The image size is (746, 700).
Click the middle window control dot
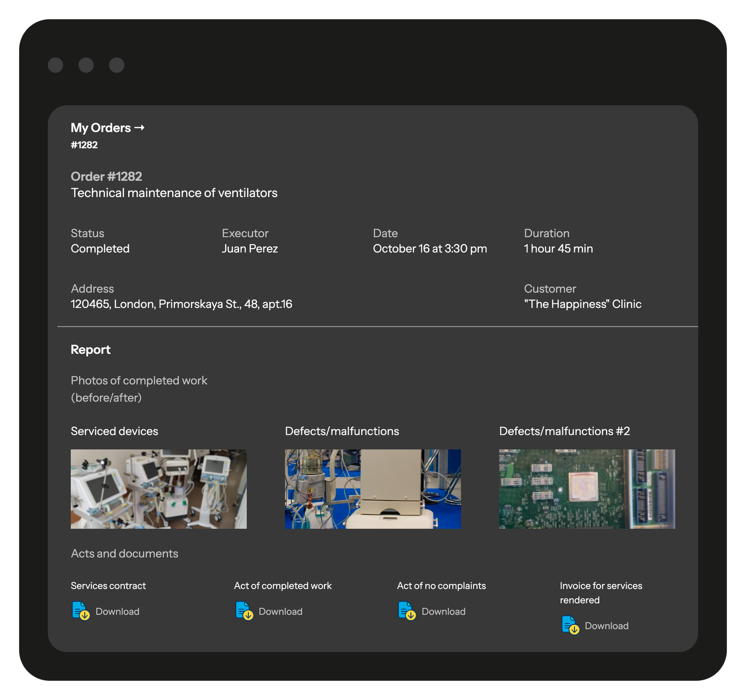tap(86, 65)
